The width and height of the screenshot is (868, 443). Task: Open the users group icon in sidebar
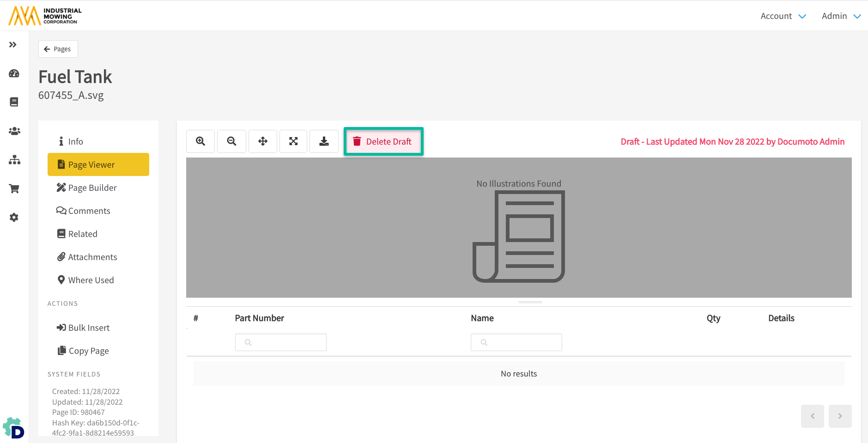pos(14,131)
